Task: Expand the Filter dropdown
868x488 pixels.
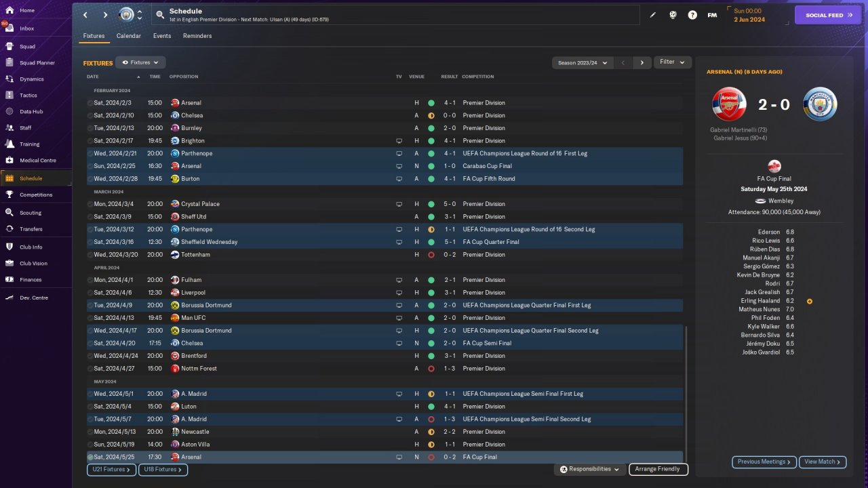Action: [673, 62]
